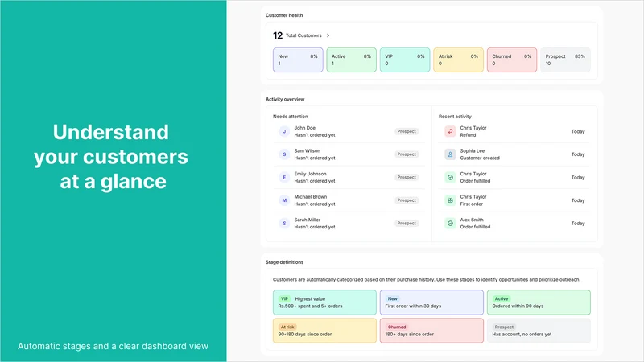Open Emily Johnson's customer name
644x362 pixels.
click(x=310, y=174)
